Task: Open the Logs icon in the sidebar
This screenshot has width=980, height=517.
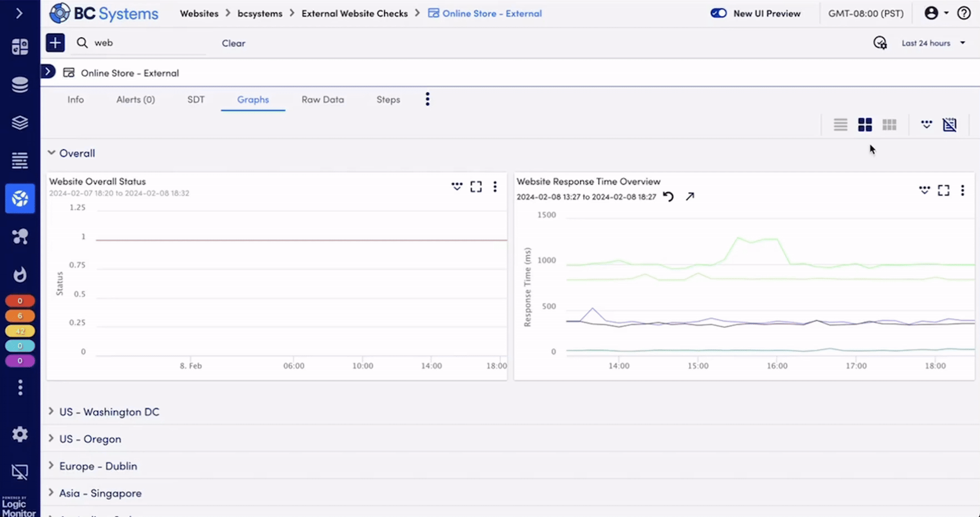Action: (x=20, y=160)
